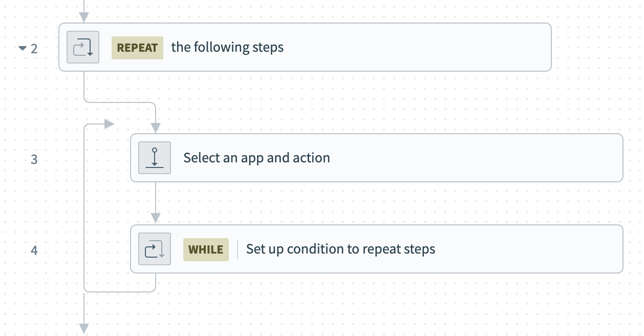Open "Select an app and action" step
Viewport: 644px width, 336px height.
[256, 158]
